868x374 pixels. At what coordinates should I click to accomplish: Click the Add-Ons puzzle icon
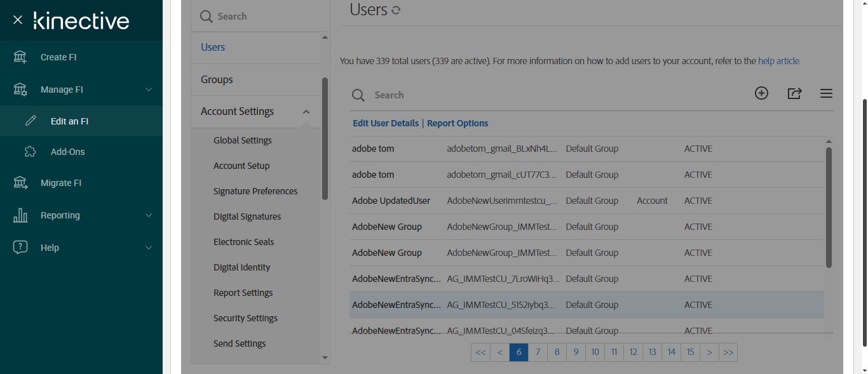click(x=30, y=152)
